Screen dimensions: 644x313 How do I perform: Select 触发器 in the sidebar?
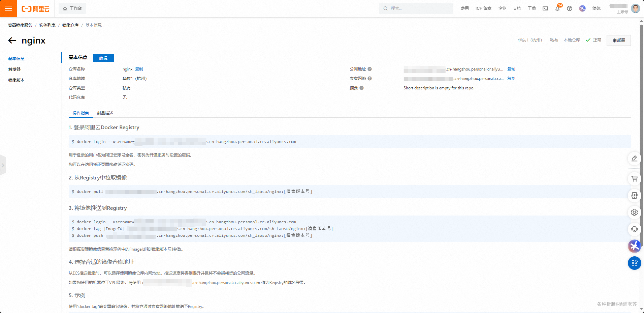[x=14, y=69]
